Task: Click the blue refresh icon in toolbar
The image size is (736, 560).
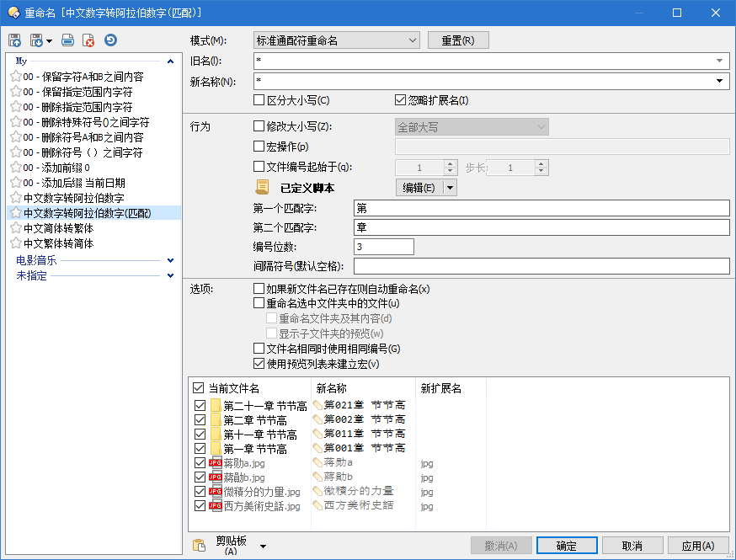Action: pyautogui.click(x=110, y=40)
